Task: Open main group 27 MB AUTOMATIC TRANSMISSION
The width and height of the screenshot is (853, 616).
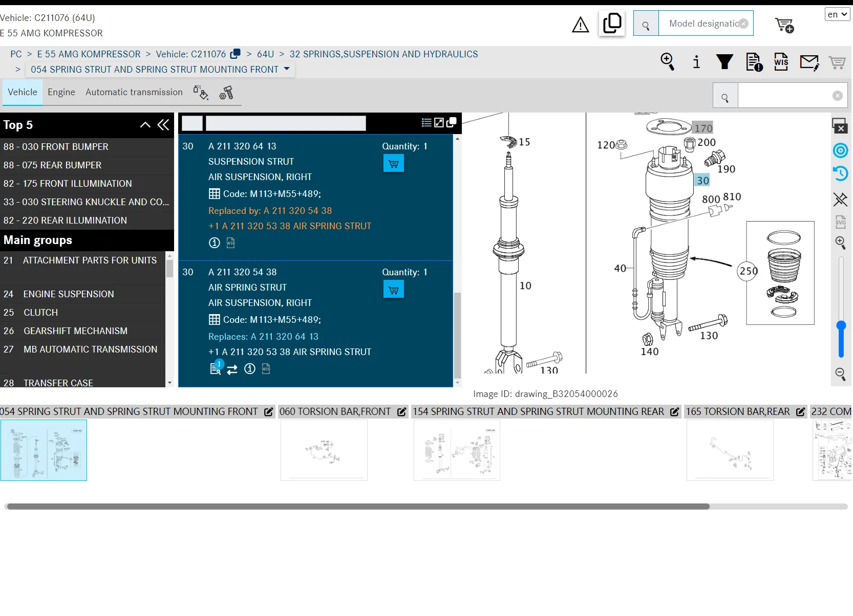Action: pyautogui.click(x=83, y=349)
